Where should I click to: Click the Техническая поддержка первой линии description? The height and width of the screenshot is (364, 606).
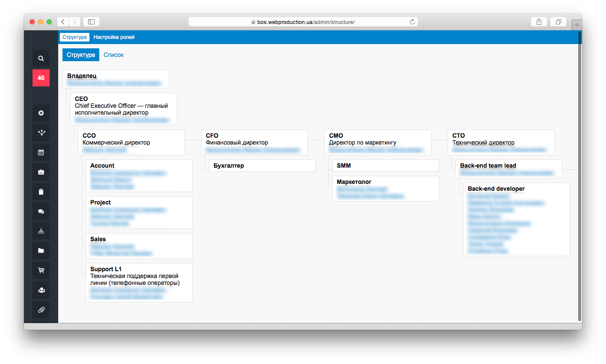coord(135,279)
